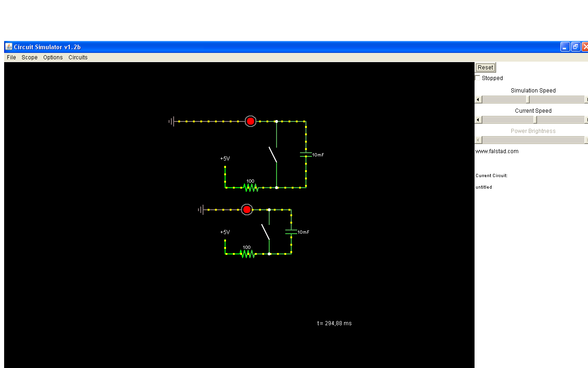Click left arrow of Current Speed slider
Image resolution: width=588 pixels, height=368 pixels.
(478, 120)
